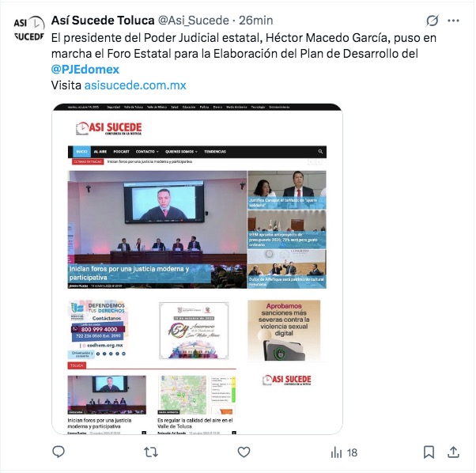This screenshot has height=473, width=476.
Task: Expand the QUIENES SOMOS dropdown menu
Action: (181, 152)
